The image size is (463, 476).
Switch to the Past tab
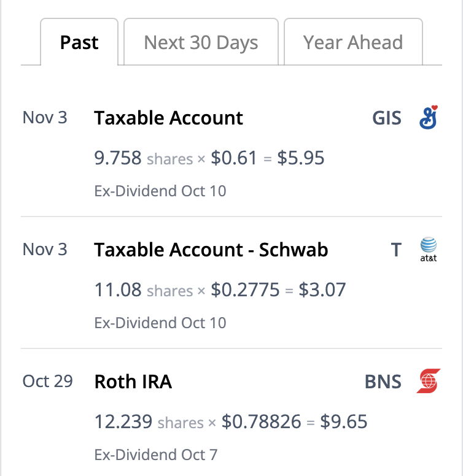(x=79, y=43)
